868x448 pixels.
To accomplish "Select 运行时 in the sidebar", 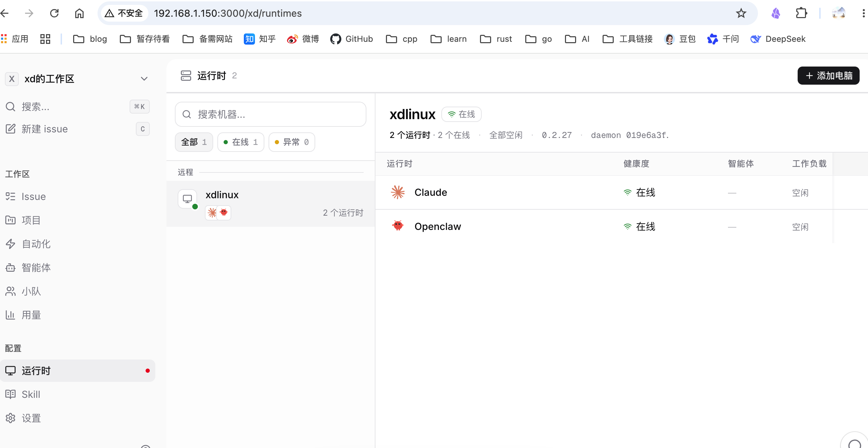I will click(77, 371).
